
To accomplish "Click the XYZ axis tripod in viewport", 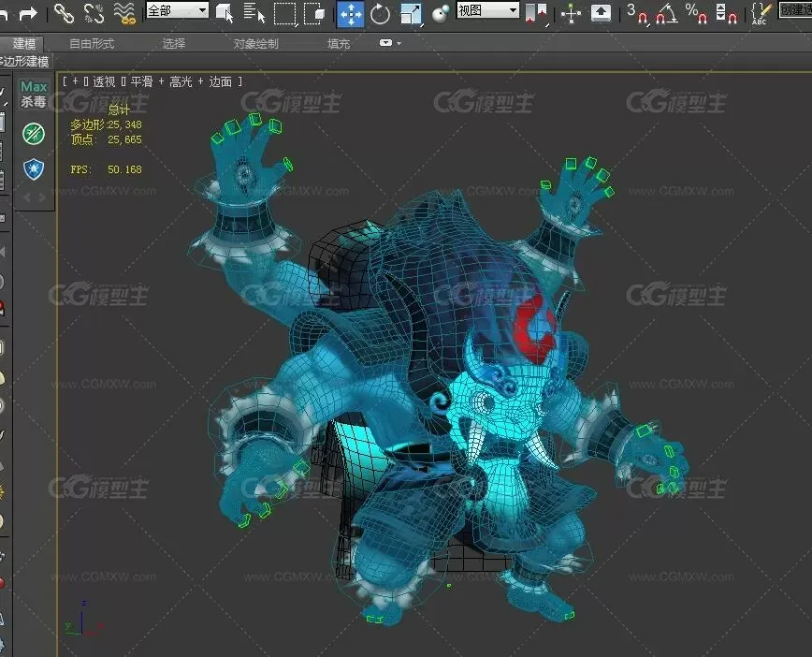I will click(x=83, y=620).
